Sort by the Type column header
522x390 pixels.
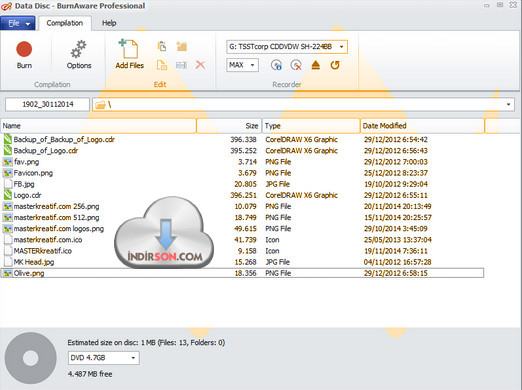[311, 126]
